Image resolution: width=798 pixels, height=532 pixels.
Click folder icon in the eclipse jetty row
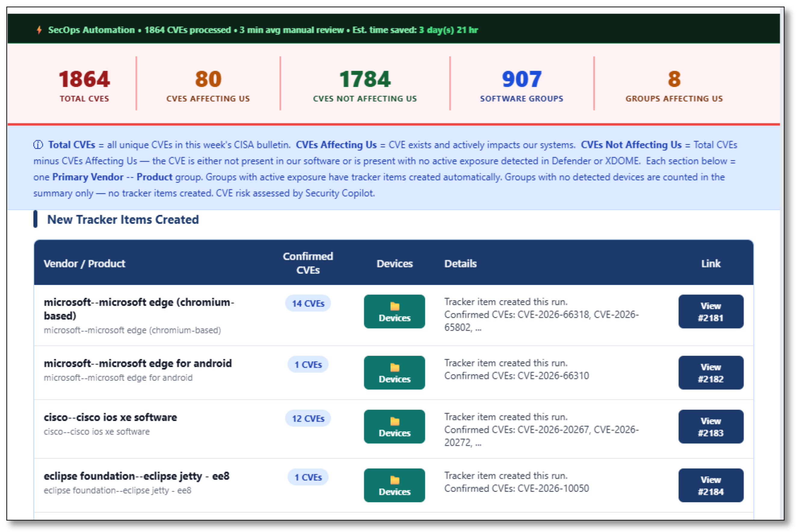[x=395, y=480]
